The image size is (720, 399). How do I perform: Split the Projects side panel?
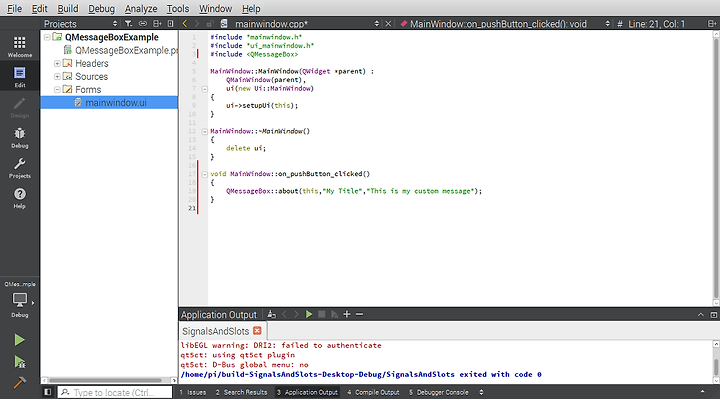click(x=157, y=23)
